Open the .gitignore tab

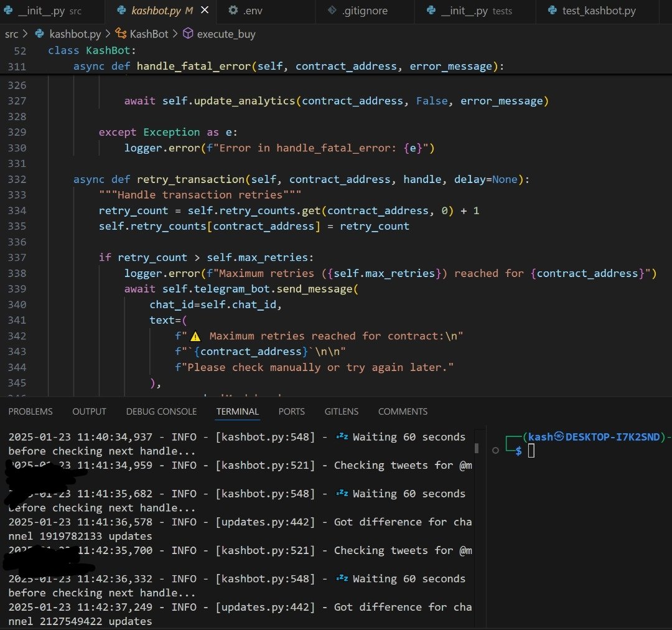tap(365, 11)
